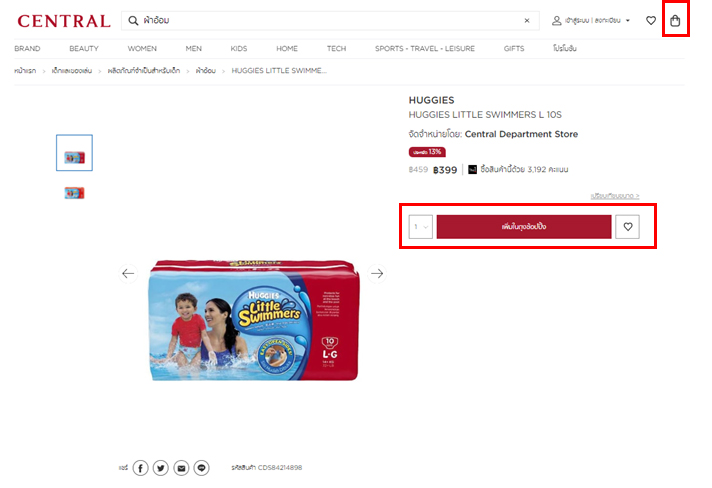Show next product image arrow
712x488 pixels.
[377, 273]
